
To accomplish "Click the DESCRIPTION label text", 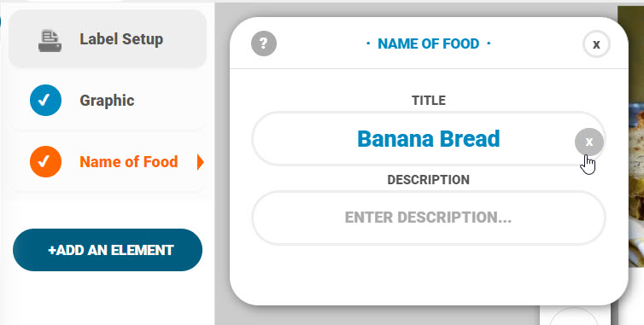I will 429,180.
